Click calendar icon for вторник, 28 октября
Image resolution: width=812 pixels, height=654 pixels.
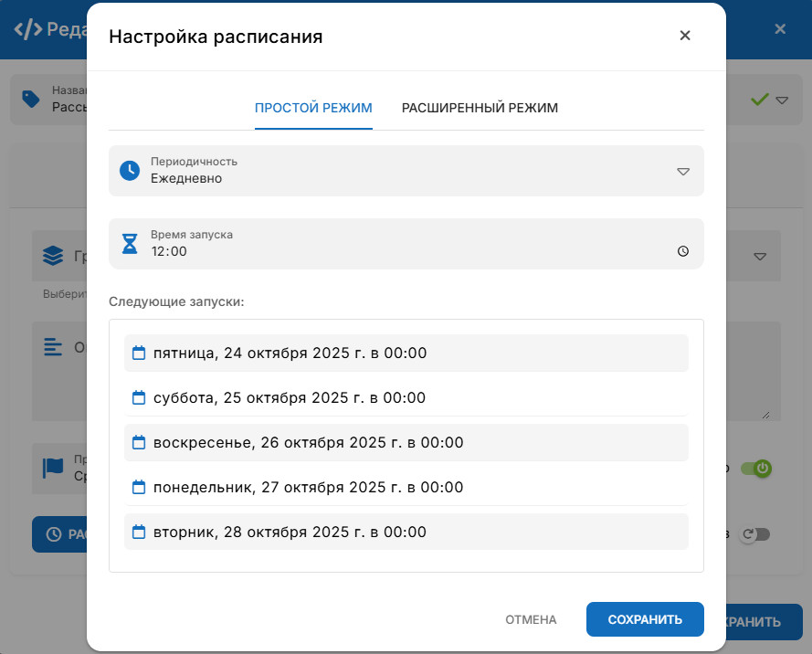coord(139,532)
